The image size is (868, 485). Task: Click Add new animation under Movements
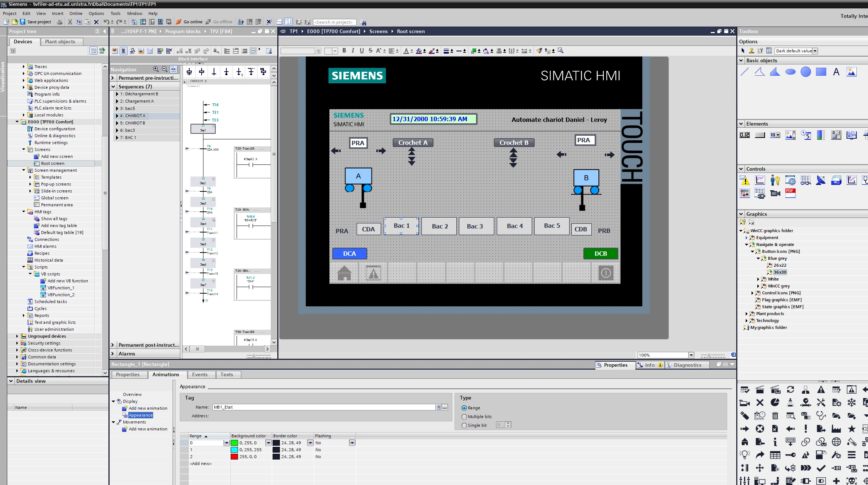coord(148,429)
